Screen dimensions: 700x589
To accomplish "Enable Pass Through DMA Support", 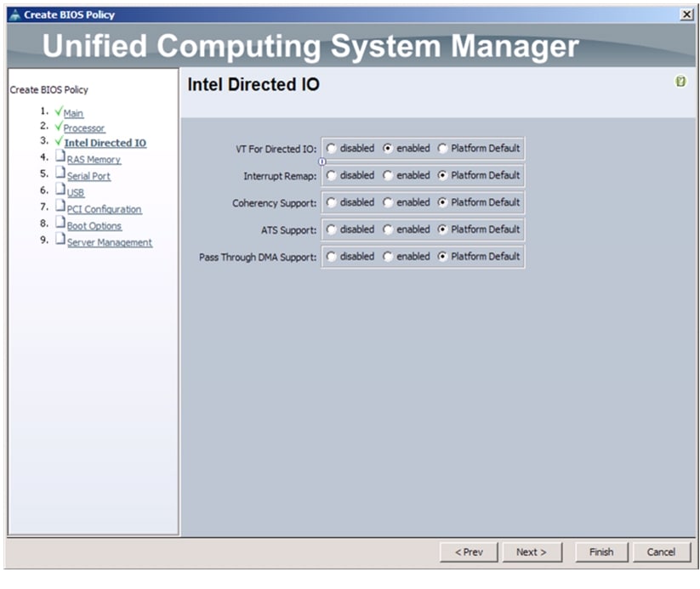I will pos(388,257).
